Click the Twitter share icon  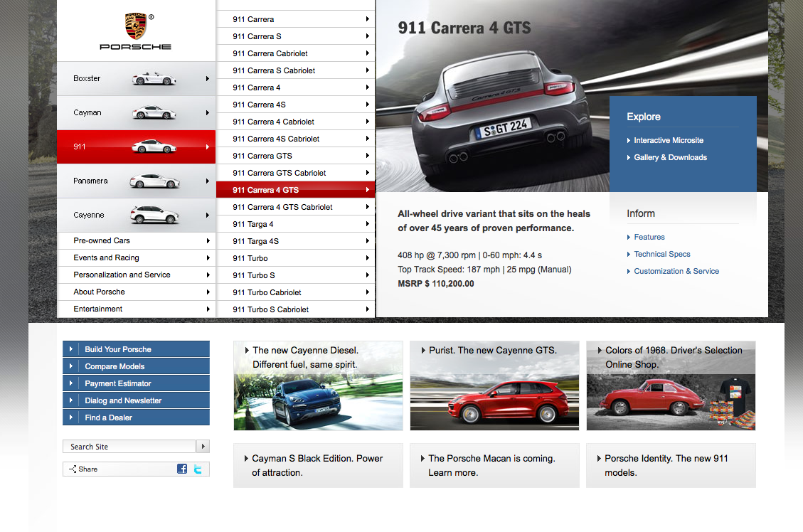[198, 469]
